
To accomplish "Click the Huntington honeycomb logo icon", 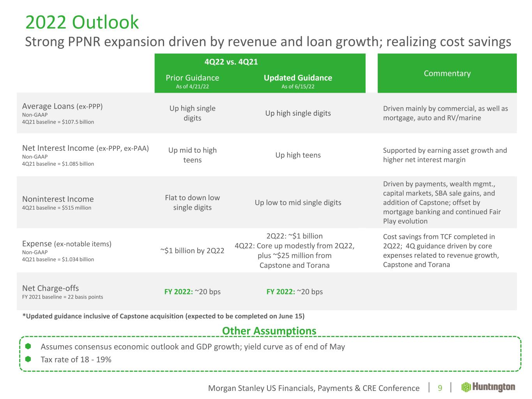I will point(466,387).
